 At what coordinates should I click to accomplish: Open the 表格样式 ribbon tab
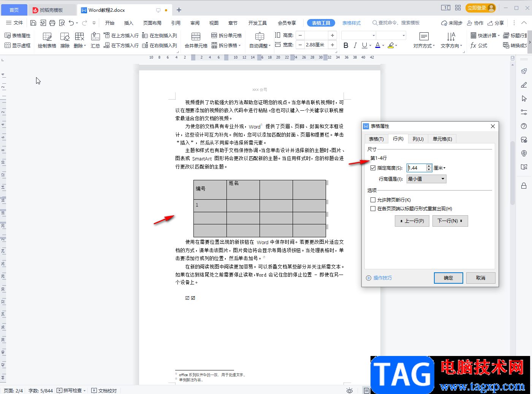coord(351,23)
